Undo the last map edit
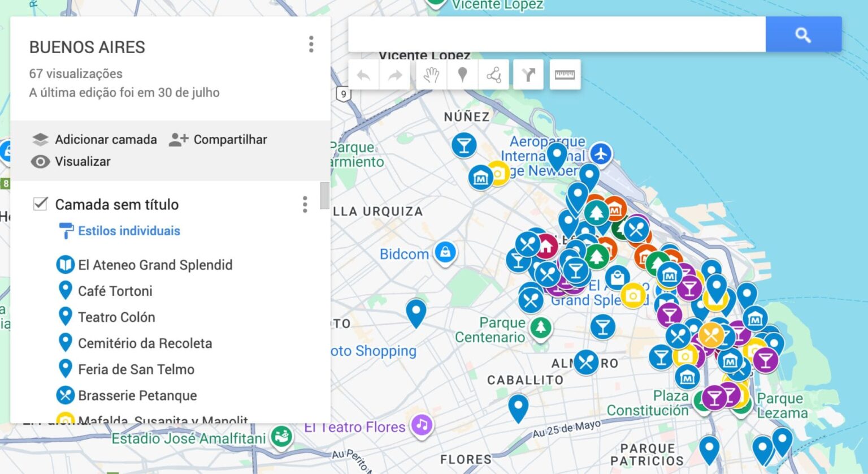The height and width of the screenshot is (474, 868). 363,74
